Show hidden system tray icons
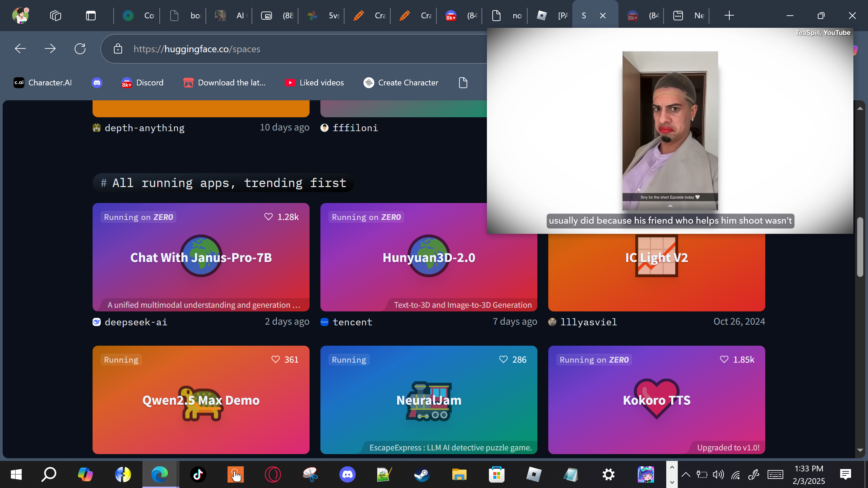 tap(686, 474)
